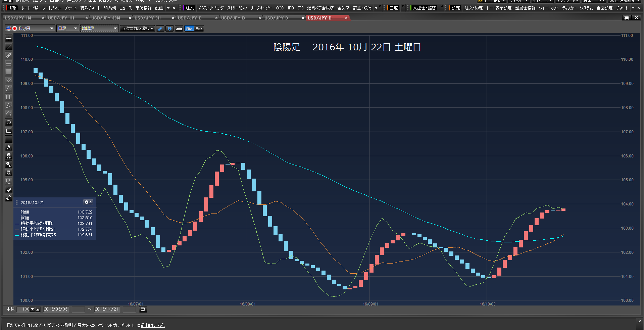Expand the 注文 toolbar overflow arrow
644x330 pixels.
coord(376,8)
